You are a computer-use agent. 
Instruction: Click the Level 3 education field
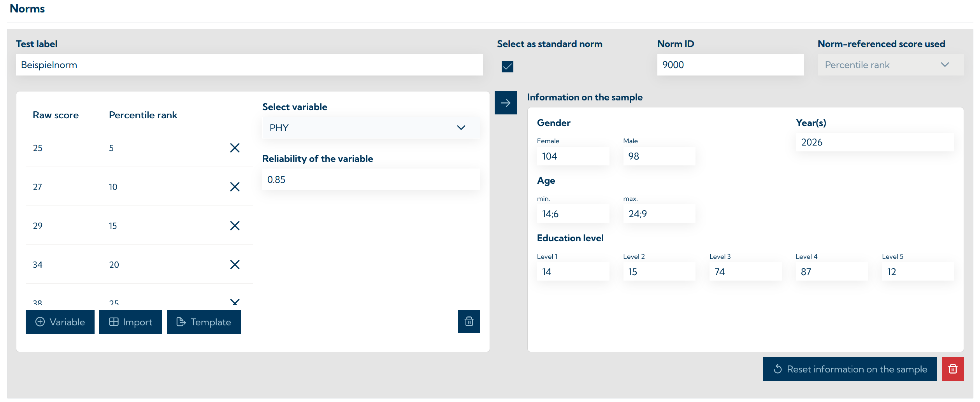click(745, 272)
